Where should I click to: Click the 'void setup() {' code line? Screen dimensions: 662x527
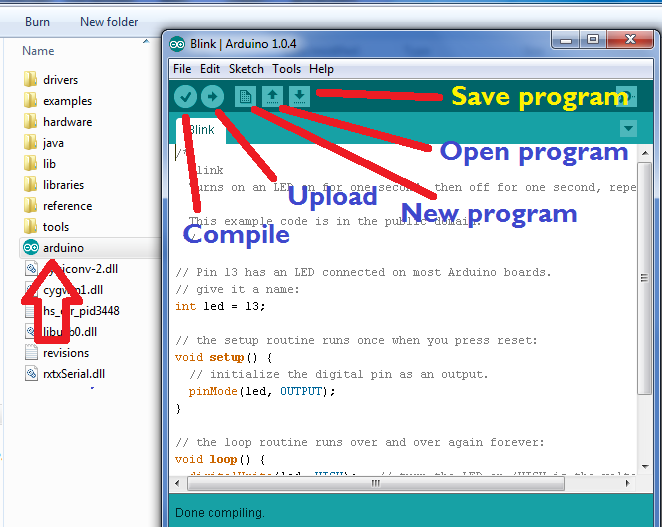point(223,357)
